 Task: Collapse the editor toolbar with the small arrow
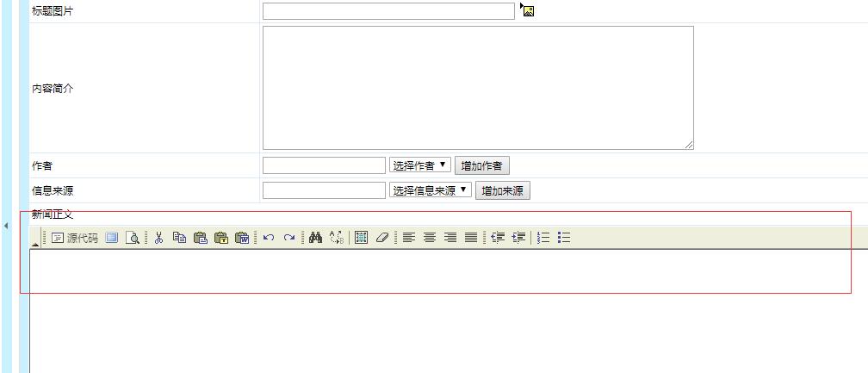[34, 245]
